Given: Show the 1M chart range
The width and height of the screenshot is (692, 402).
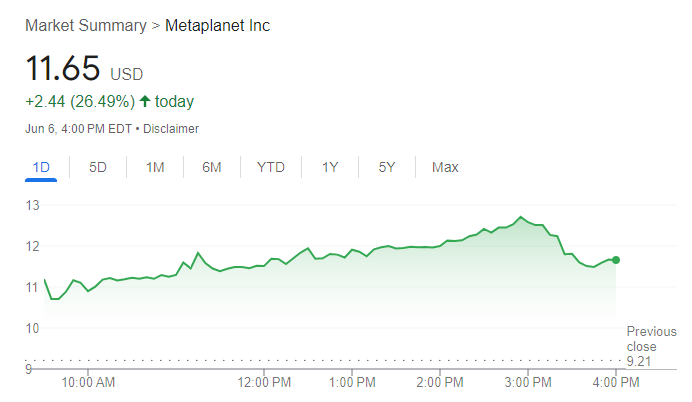Looking at the screenshot, I should pos(155,167).
